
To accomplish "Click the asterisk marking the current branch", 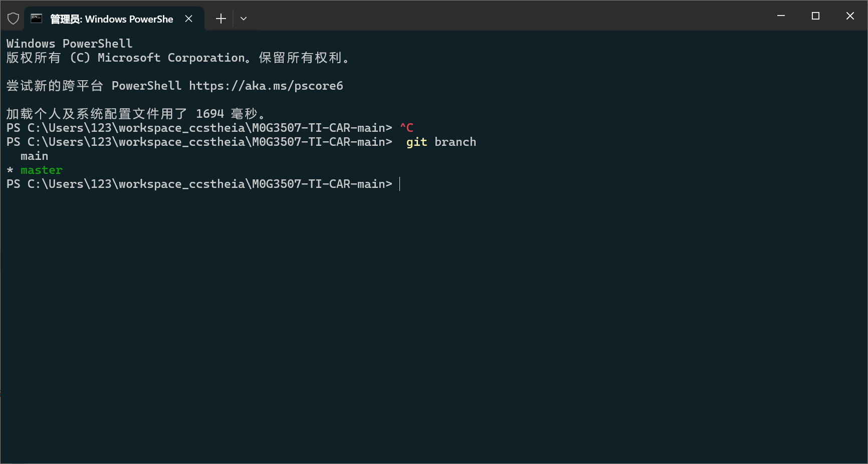I will click(10, 170).
